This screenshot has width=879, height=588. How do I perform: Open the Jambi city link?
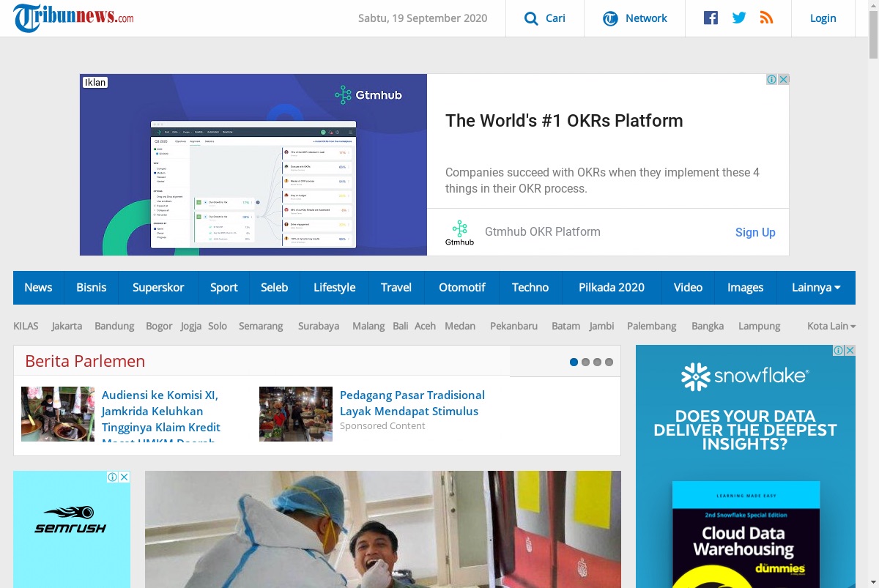[602, 326]
